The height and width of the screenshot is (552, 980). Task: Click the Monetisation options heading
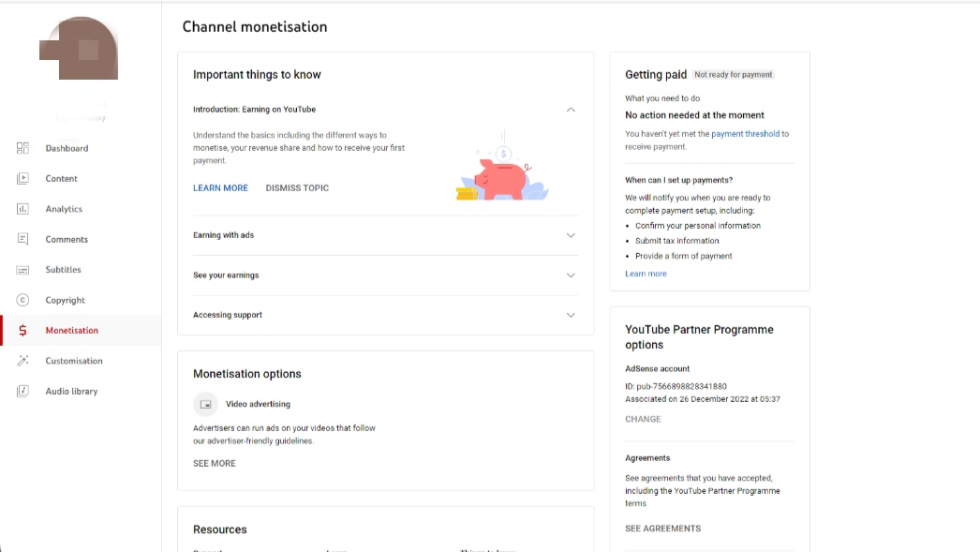[x=247, y=374]
